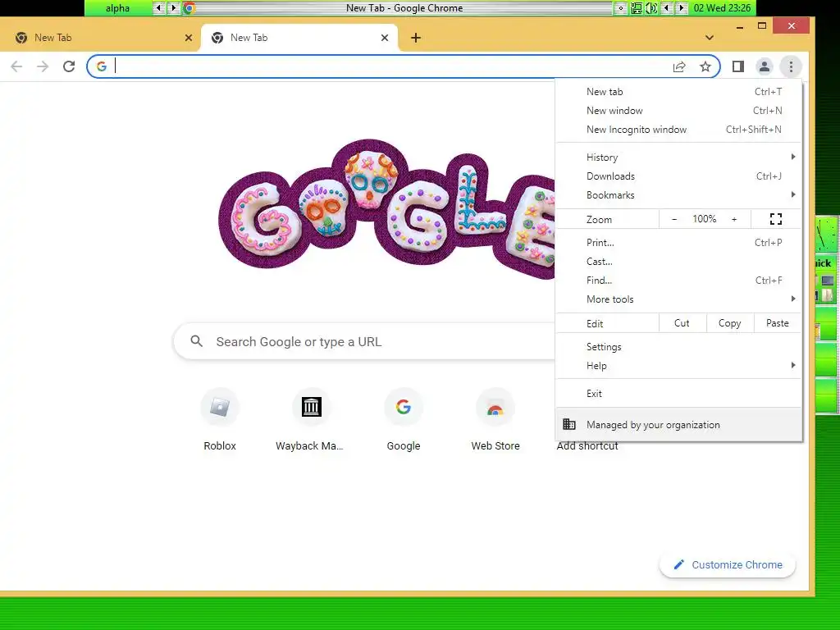The width and height of the screenshot is (840, 630).
Task: Open the Web Store shortcut
Action: [495, 421]
